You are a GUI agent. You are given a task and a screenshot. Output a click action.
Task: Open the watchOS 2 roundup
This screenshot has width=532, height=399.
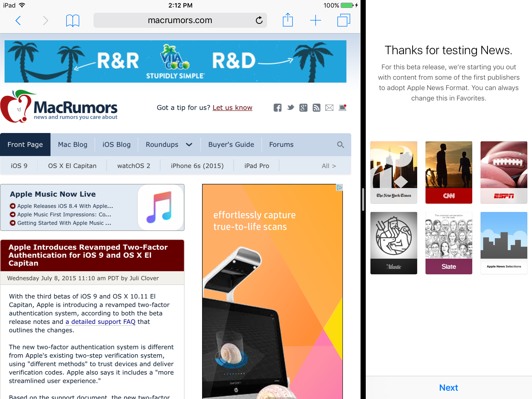click(x=134, y=166)
